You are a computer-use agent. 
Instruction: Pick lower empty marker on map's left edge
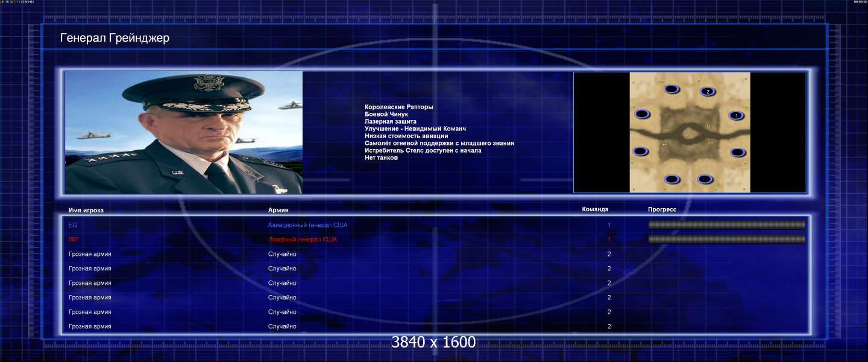click(x=640, y=151)
